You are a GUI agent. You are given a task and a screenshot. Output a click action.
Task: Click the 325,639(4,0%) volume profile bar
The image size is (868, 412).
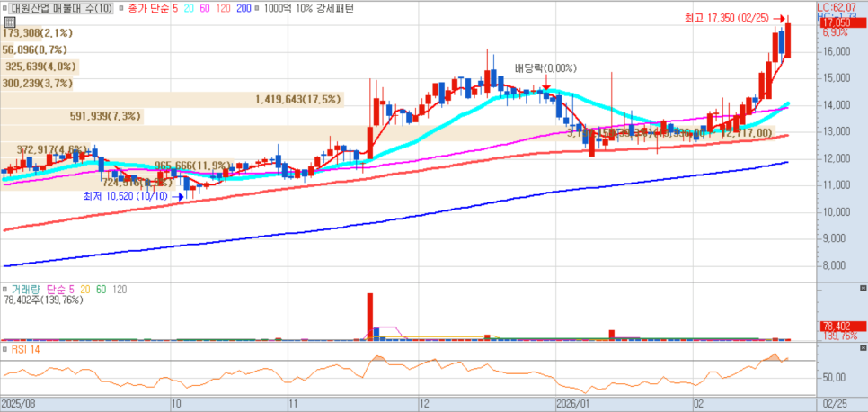pyautogui.click(x=40, y=67)
